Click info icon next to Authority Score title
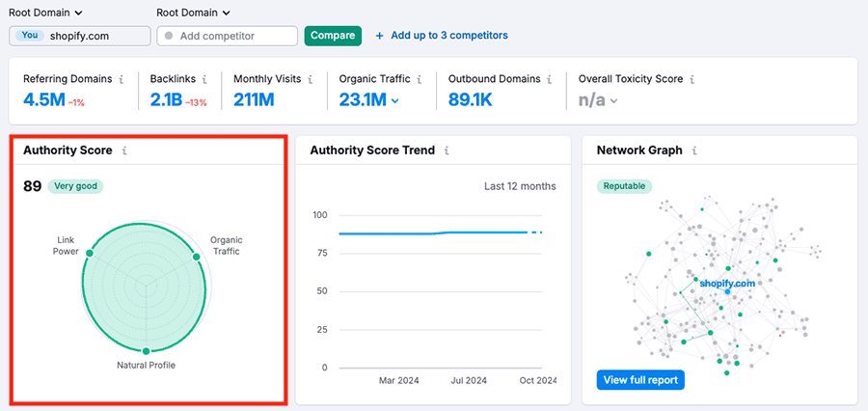This screenshot has width=868, height=411. click(124, 151)
